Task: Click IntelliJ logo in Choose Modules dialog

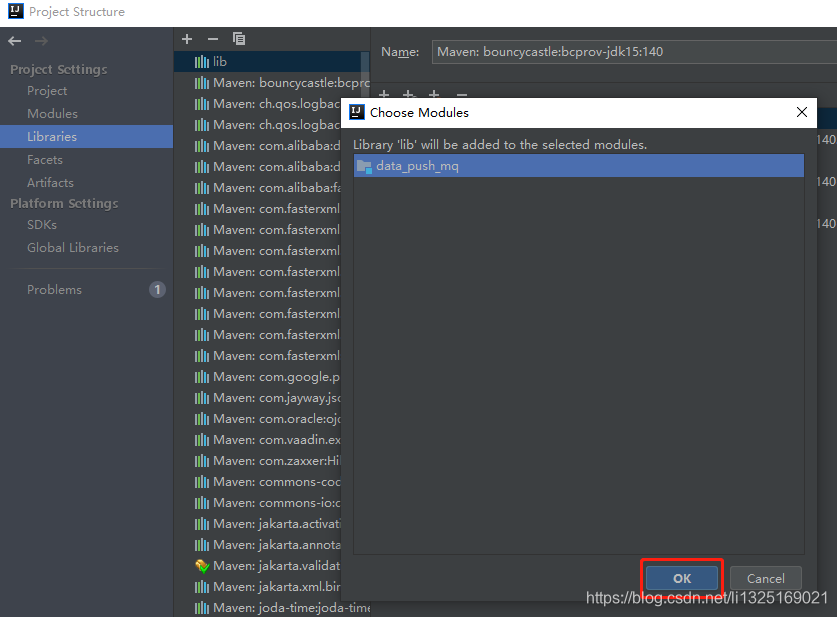Action: coord(357,112)
